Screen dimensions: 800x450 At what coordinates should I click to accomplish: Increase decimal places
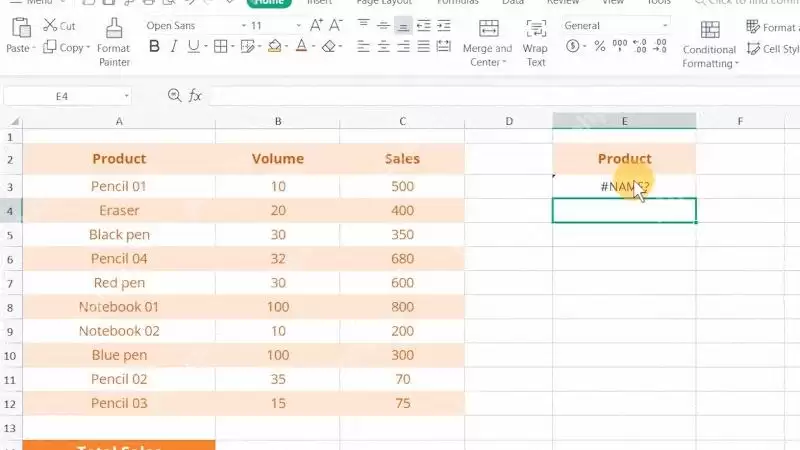(x=640, y=46)
